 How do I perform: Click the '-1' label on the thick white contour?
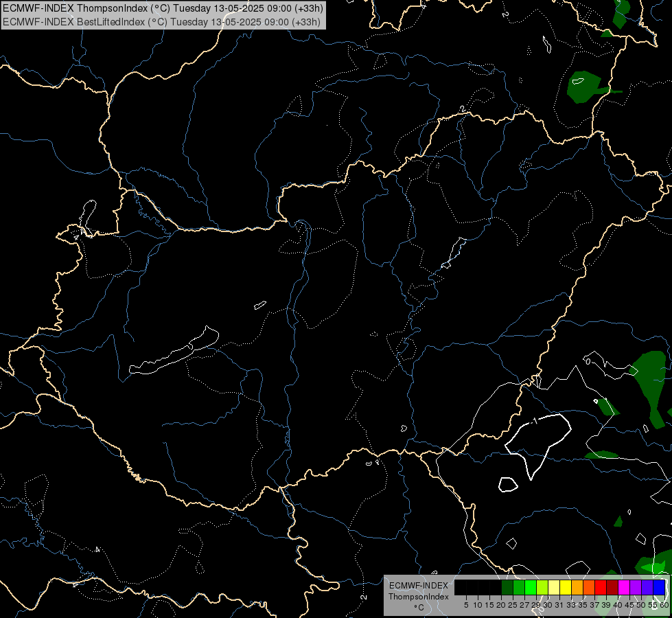(x=535, y=421)
